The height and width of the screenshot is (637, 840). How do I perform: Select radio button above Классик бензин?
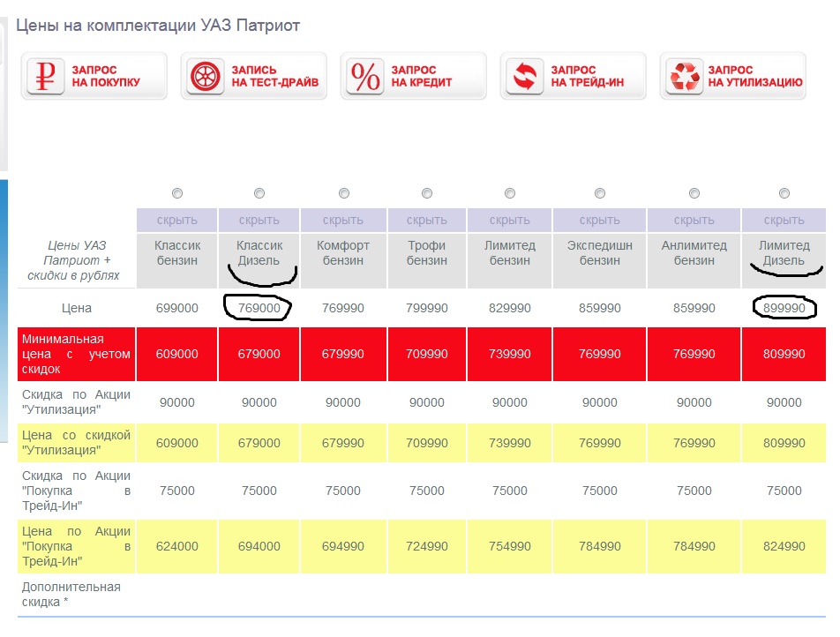(177, 193)
